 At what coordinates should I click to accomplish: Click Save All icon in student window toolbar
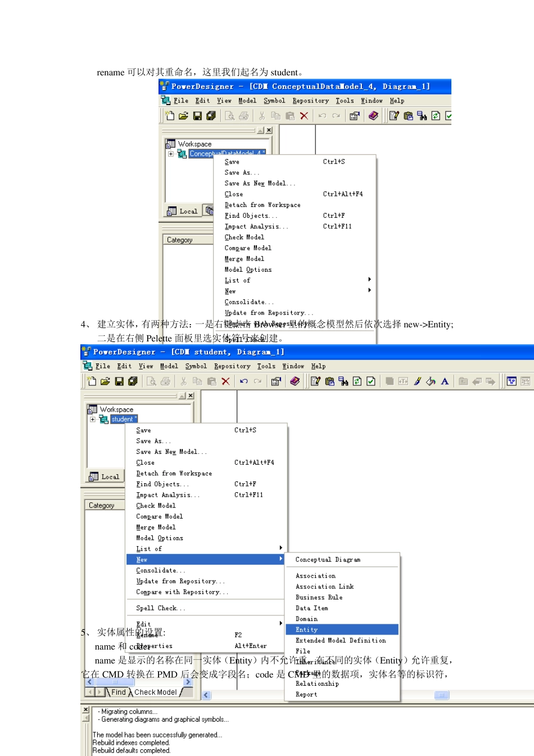[x=133, y=381]
